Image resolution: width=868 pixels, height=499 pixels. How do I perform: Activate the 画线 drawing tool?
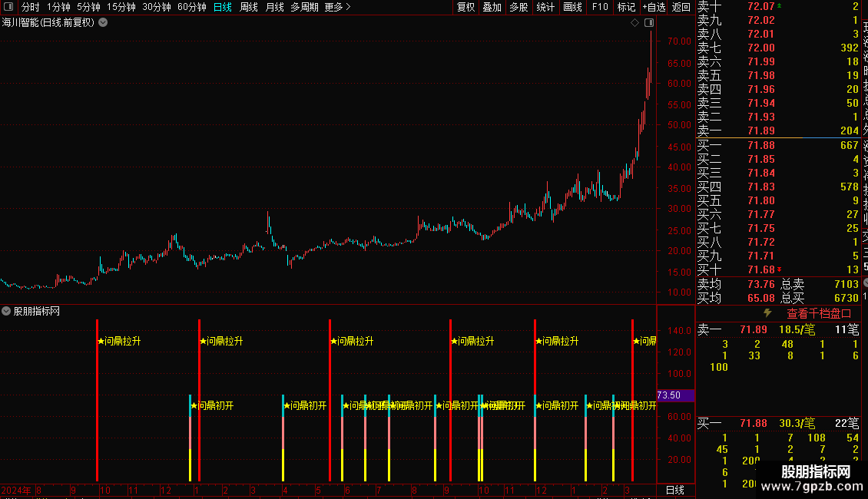point(572,7)
